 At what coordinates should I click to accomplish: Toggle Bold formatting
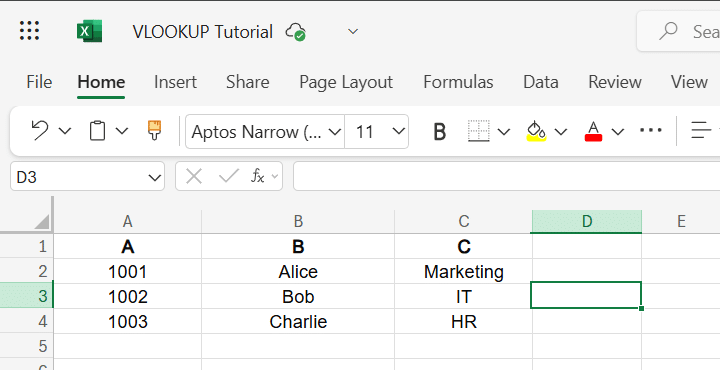439,132
